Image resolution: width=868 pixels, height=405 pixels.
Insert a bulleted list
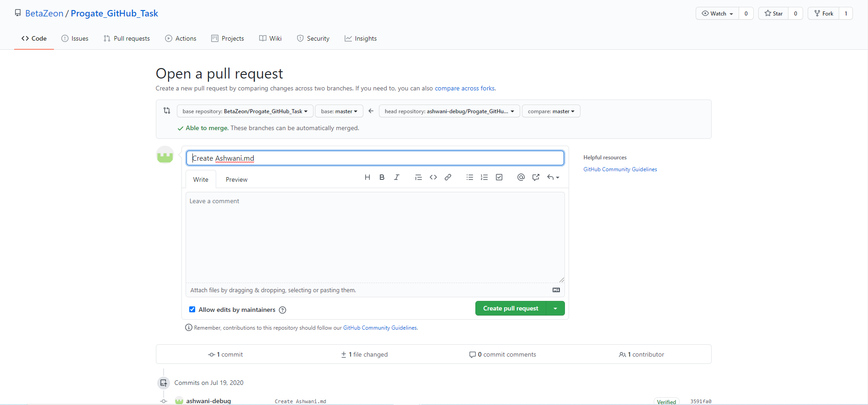click(x=469, y=178)
